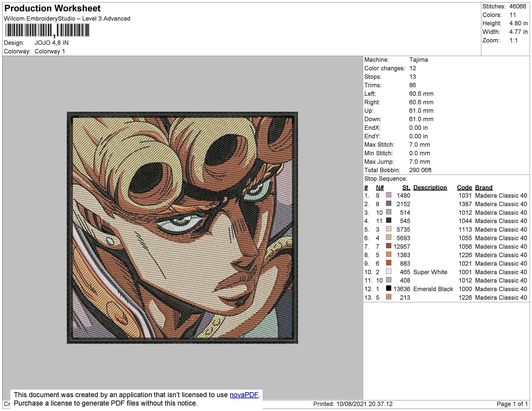
Task: Click stitch count '13636' in stop 12
Action: point(402,289)
